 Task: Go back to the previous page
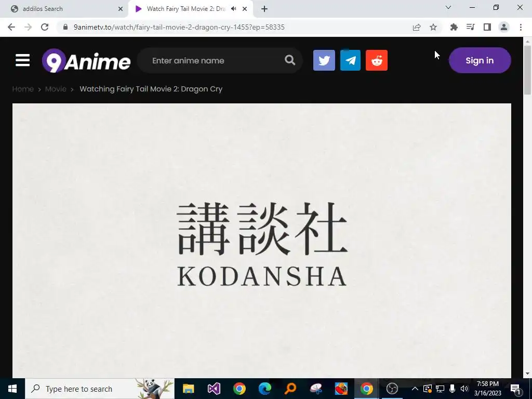pyautogui.click(x=11, y=27)
